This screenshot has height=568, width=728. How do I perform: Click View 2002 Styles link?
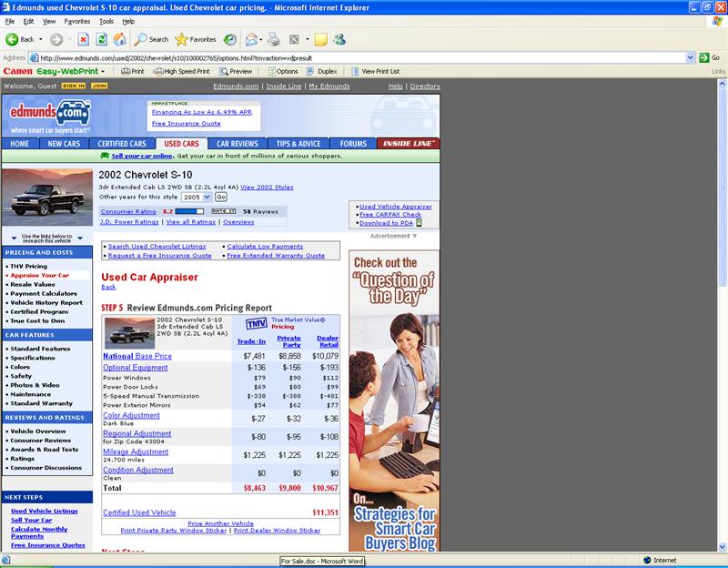tap(267, 188)
